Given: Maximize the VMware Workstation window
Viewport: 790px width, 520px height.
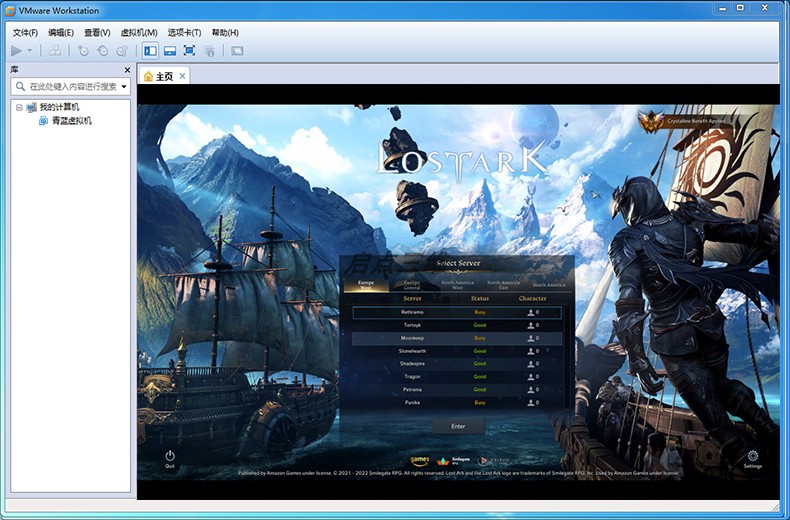Looking at the screenshot, I should (741, 8).
